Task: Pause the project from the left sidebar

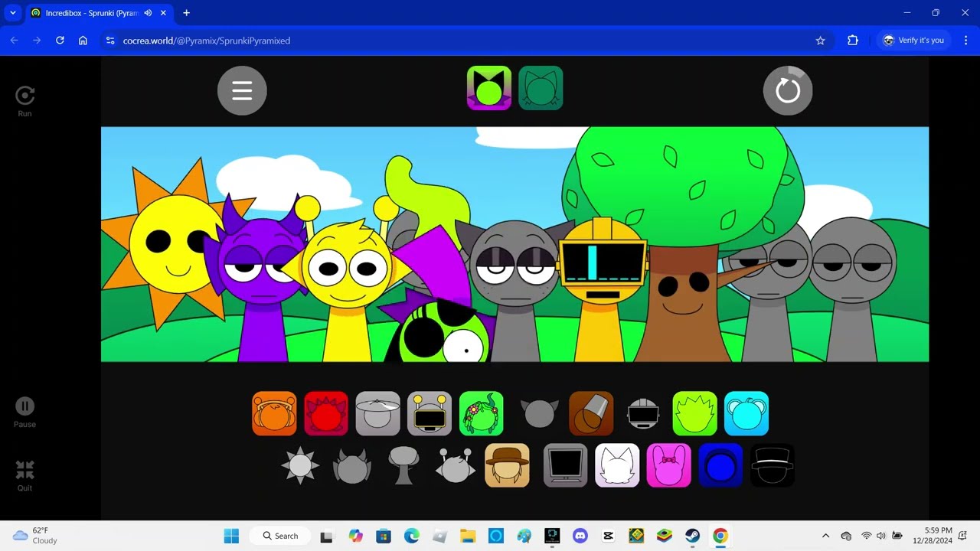Action: point(24,412)
